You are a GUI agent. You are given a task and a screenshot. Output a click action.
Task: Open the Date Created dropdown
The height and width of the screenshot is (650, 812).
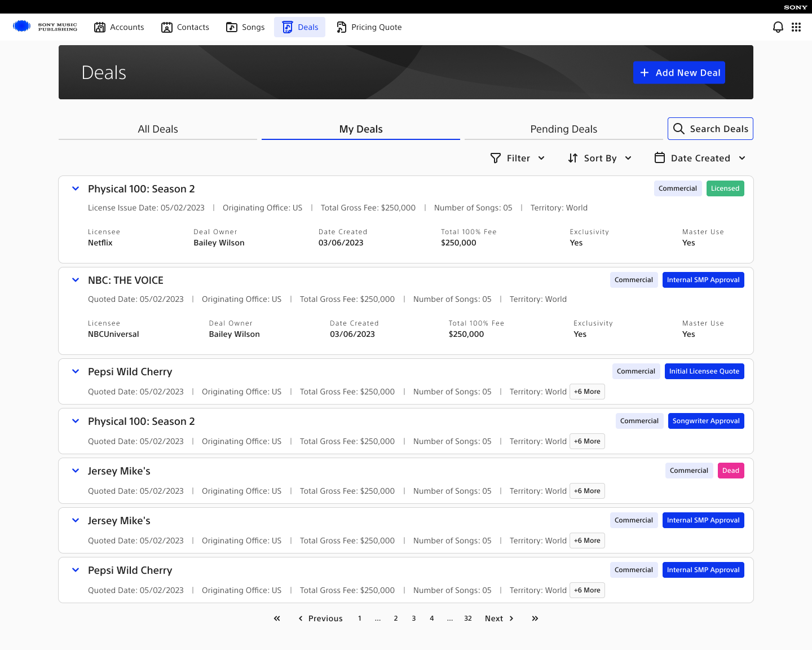pyautogui.click(x=700, y=158)
